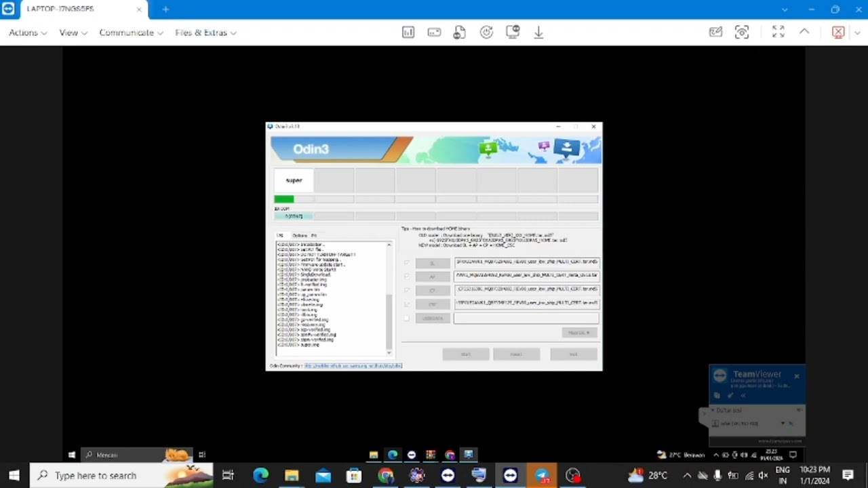Click the ID:COM port box
The height and width of the screenshot is (488, 868).
[294, 216]
